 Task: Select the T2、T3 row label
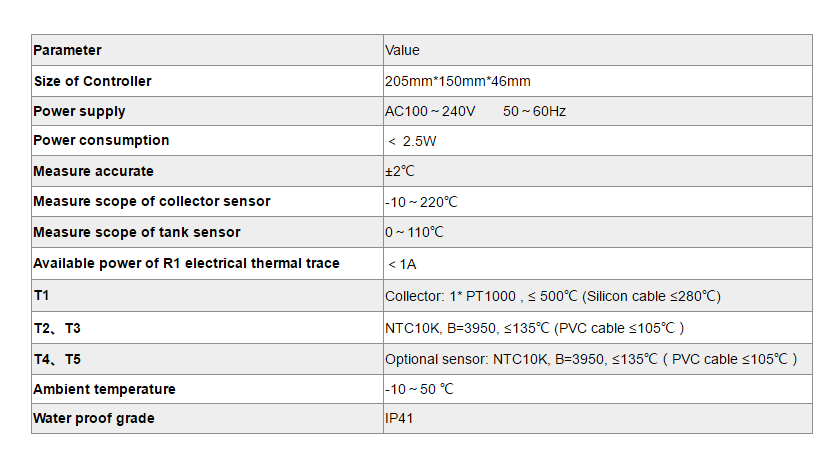pos(58,328)
